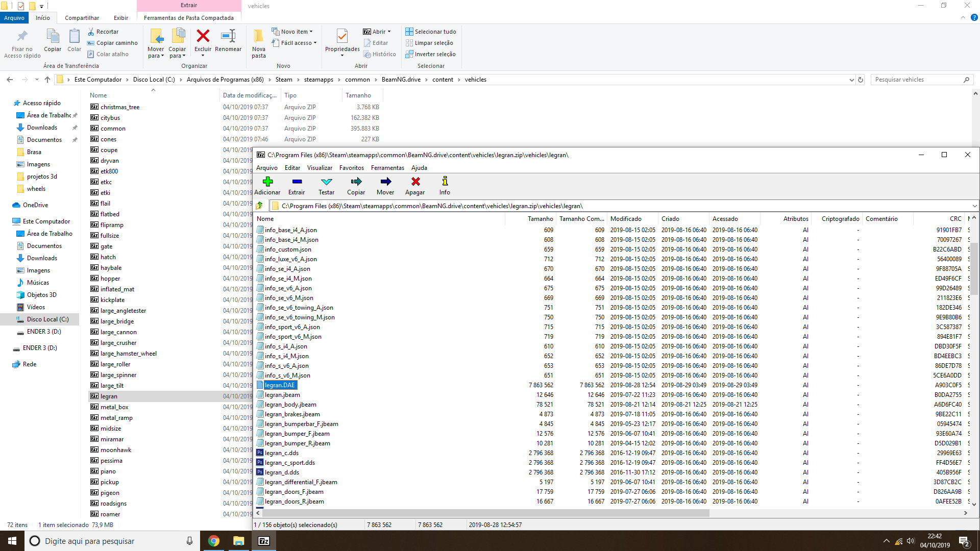
Task: Select legran_c.dds file in 7-Zip
Action: point(281,453)
